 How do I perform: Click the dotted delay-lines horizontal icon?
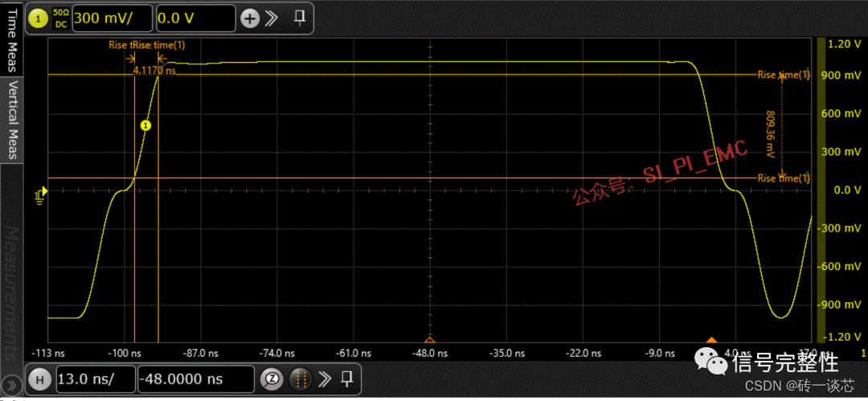point(301,379)
